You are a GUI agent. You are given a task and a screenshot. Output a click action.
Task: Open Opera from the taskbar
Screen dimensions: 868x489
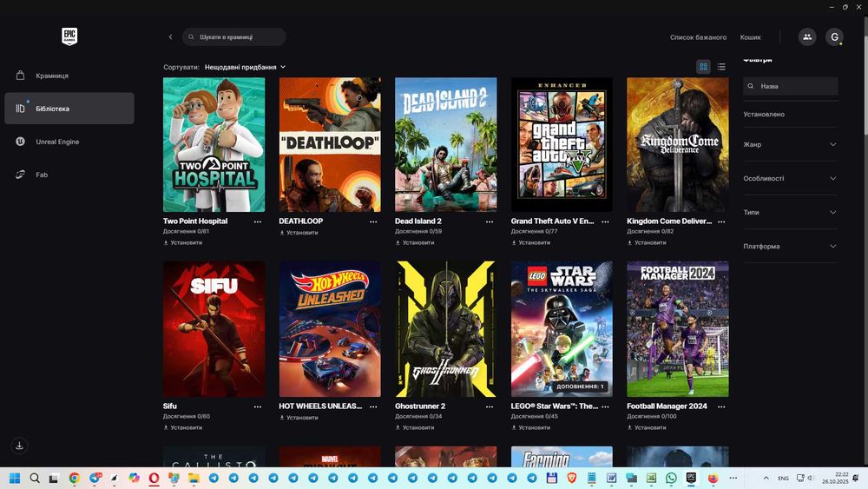pyautogui.click(x=154, y=478)
